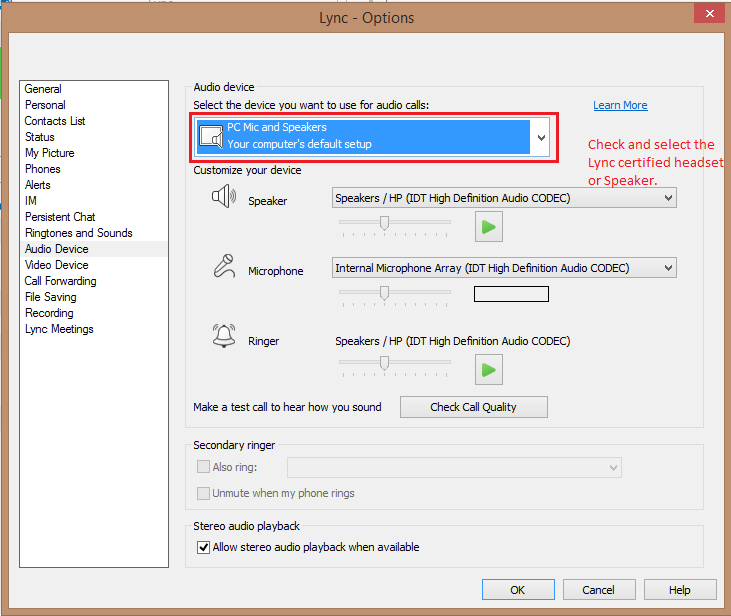731x616 pixels.
Task: Click the OK button
Action: pos(518,590)
